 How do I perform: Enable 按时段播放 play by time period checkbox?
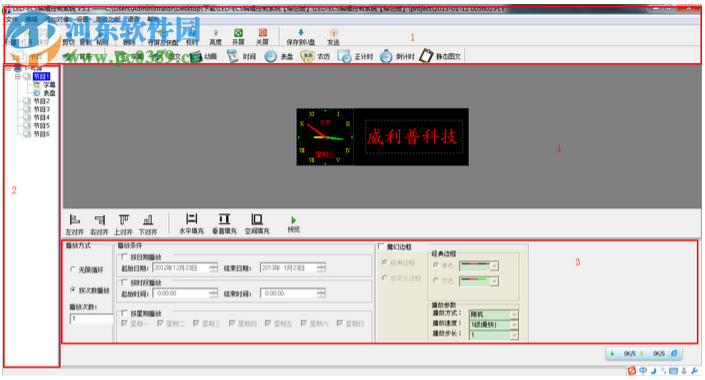124,282
